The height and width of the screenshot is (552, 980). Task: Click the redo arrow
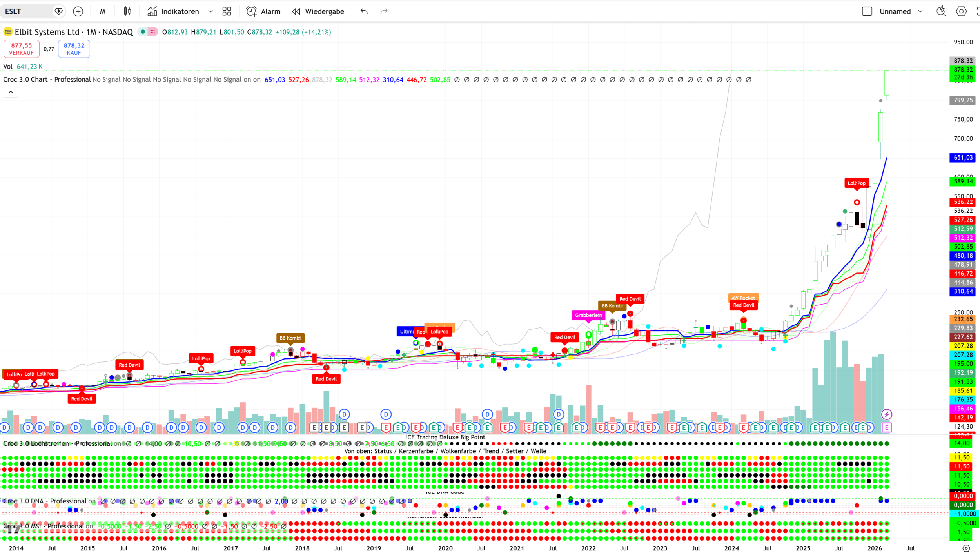click(x=384, y=11)
